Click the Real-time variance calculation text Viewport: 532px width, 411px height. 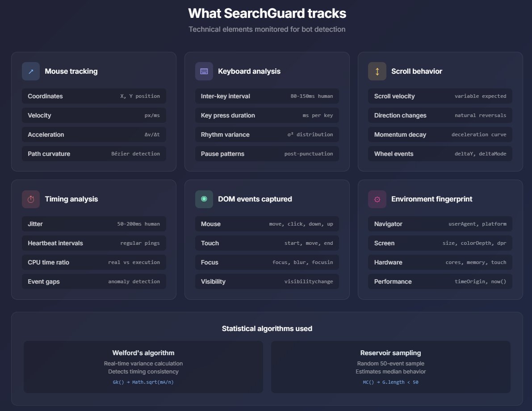tap(143, 364)
